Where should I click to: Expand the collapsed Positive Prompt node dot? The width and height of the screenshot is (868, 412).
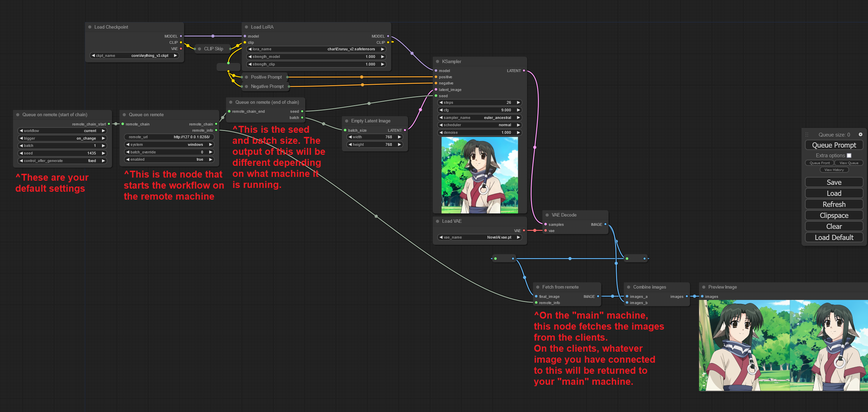pyautogui.click(x=246, y=77)
